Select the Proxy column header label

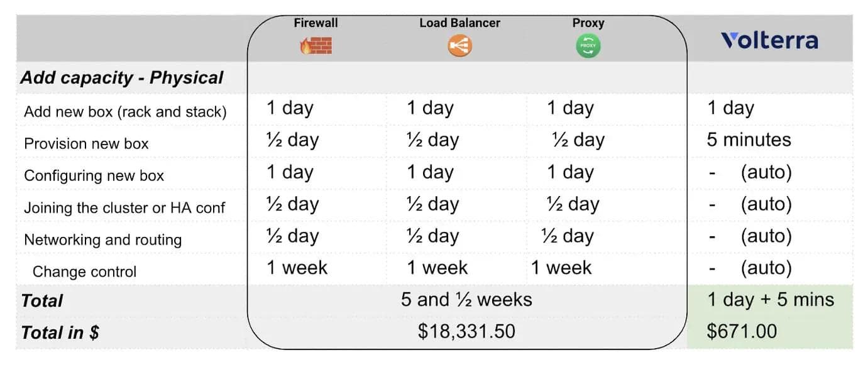[588, 23]
